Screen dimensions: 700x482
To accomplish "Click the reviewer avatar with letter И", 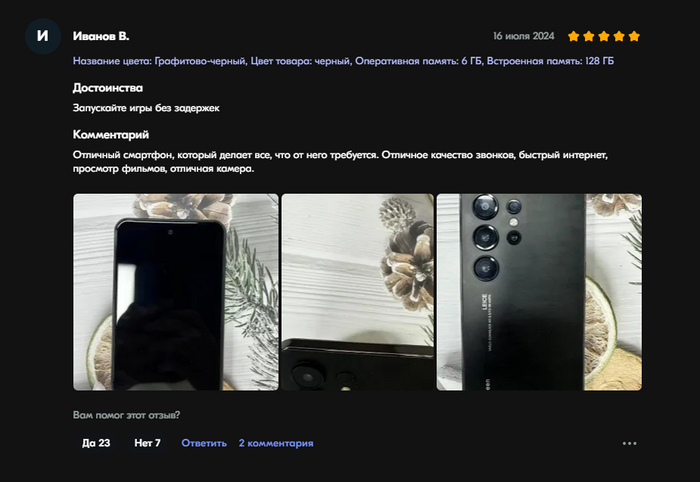I will coord(43,36).
